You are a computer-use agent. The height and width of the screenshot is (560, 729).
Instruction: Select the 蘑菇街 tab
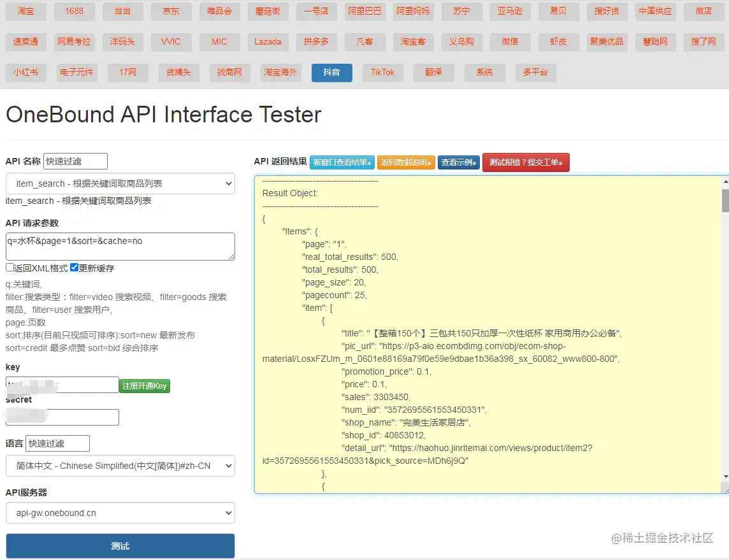click(268, 11)
